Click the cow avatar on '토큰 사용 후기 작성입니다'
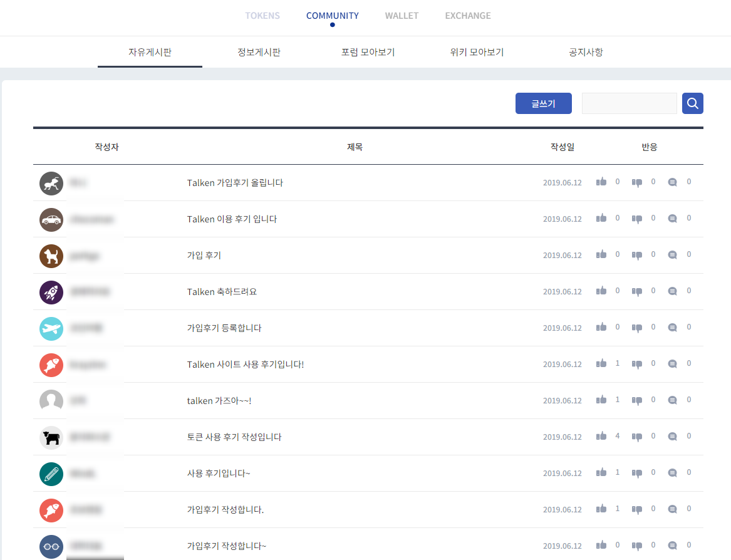The height and width of the screenshot is (560, 731). [x=51, y=438]
